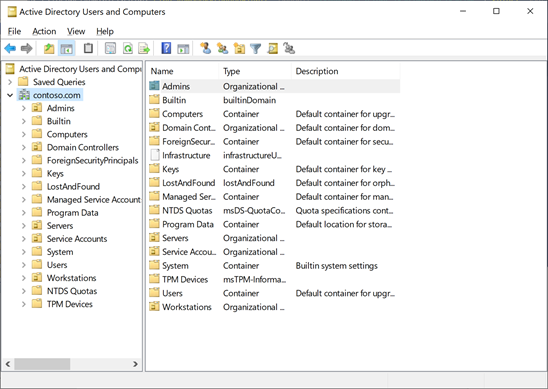Image resolution: width=548 pixels, height=389 pixels.
Task: Expand the Keys tree node
Action: (24, 173)
